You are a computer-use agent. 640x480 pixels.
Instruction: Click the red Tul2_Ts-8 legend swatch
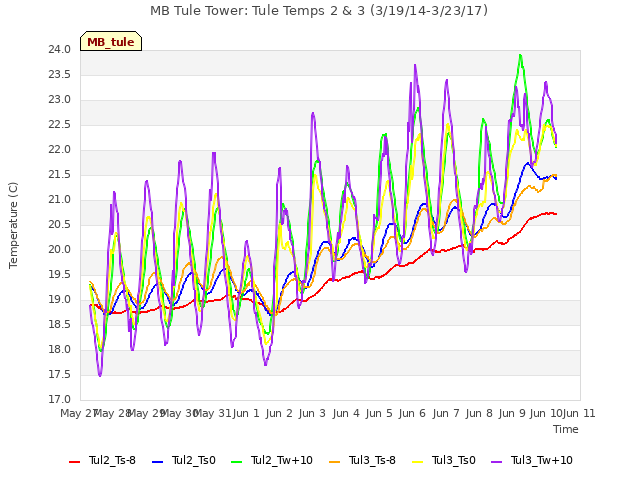click(74, 462)
